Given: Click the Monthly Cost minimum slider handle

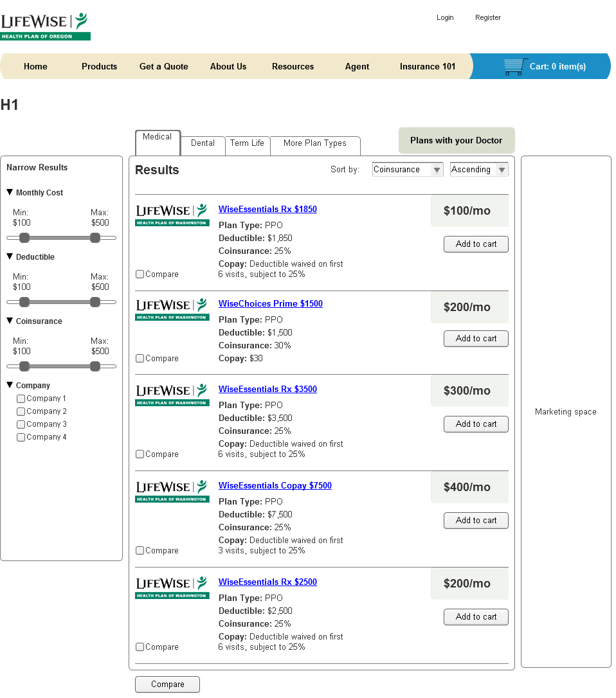Looking at the screenshot, I should coord(24,238).
